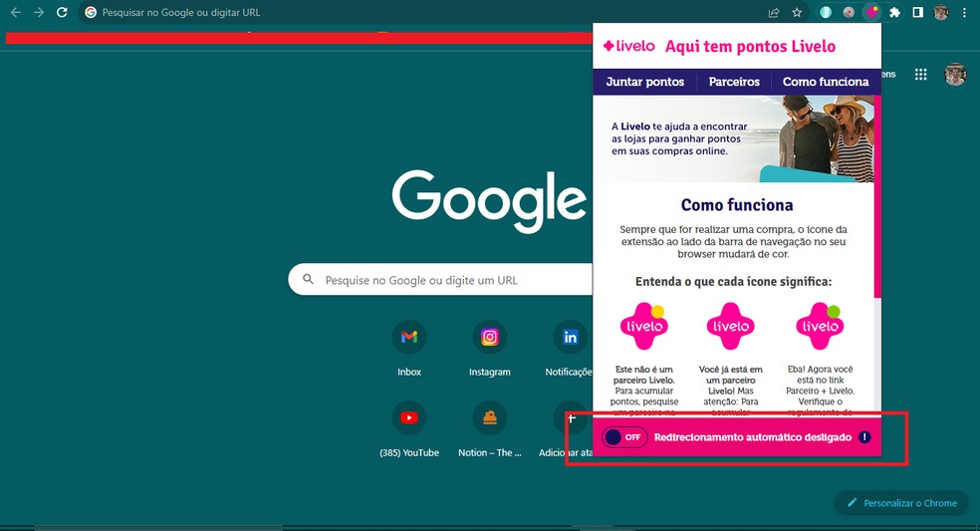The width and height of the screenshot is (980, 531).
Task: Open the gray round extension icon
Action: 849,12
